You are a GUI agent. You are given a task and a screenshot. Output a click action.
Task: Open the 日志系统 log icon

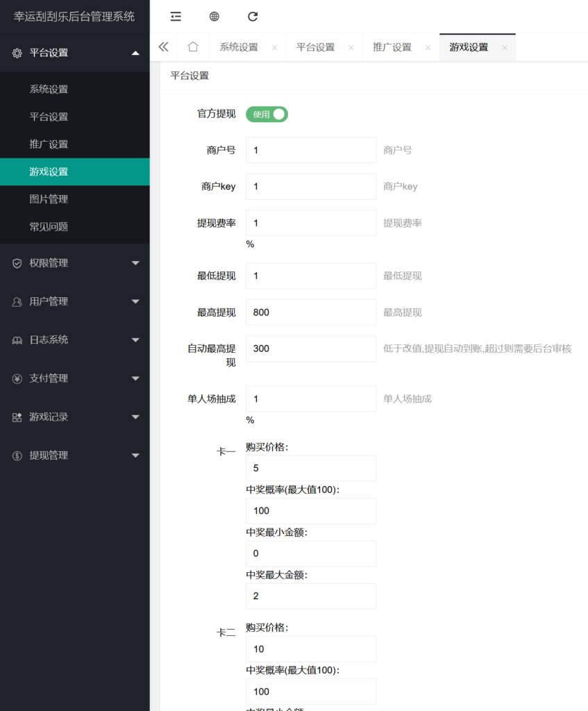17,340
